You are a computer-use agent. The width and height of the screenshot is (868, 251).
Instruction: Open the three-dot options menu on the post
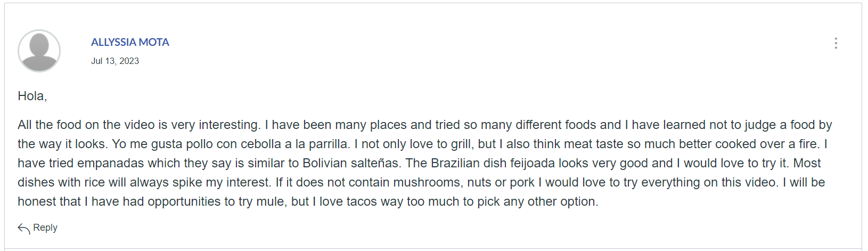[x=836, y=43]
